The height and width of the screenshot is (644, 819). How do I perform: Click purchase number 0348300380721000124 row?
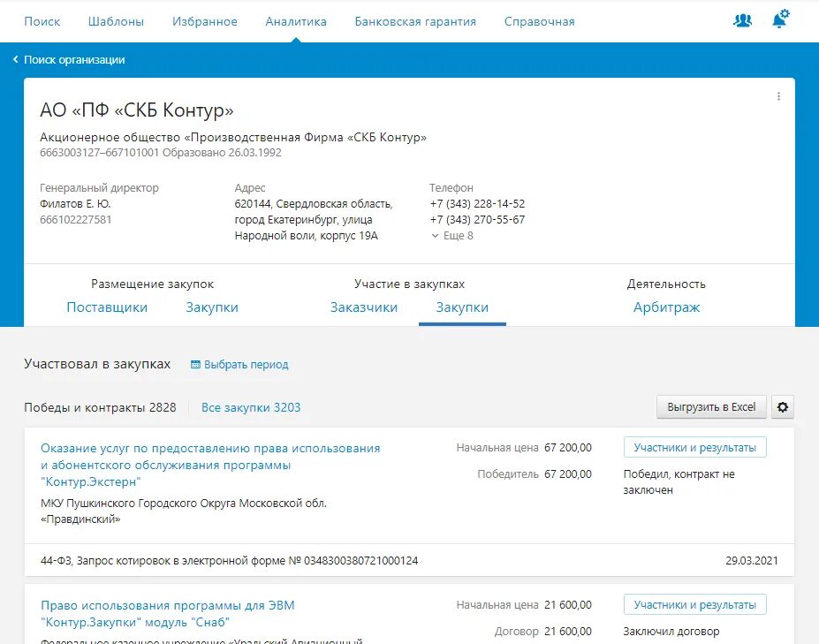pyautogui.click(x=409, y=560)
